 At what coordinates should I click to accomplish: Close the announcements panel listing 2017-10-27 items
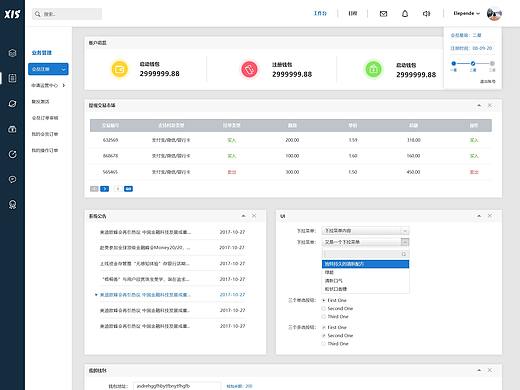[x=254, y=216]
